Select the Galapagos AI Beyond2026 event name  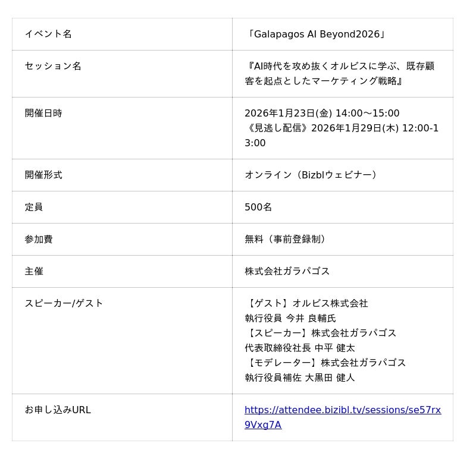(x=316, y=34)
